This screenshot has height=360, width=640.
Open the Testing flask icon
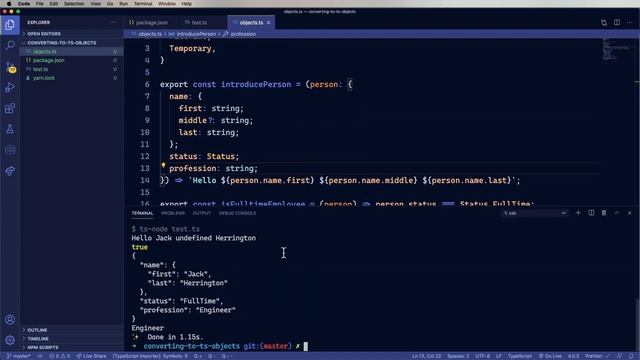coord(10,129)
